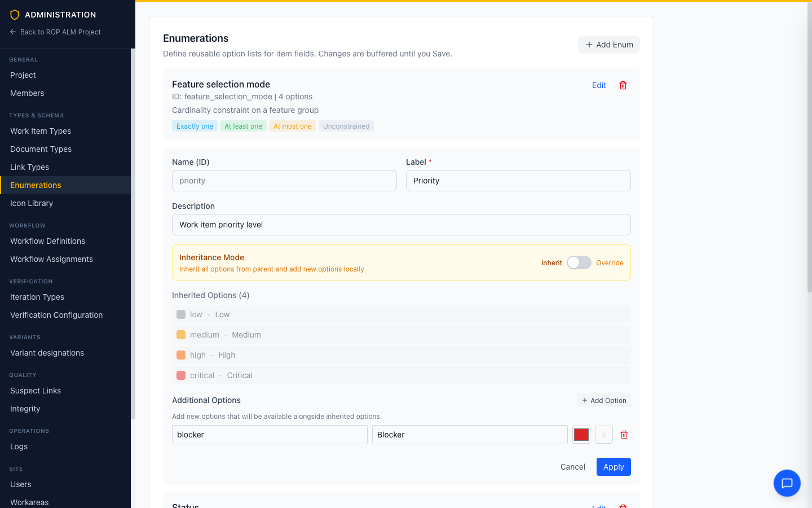The image size is (812, 508).
Task: Open Suspect Links page
Action: (65, 391)
